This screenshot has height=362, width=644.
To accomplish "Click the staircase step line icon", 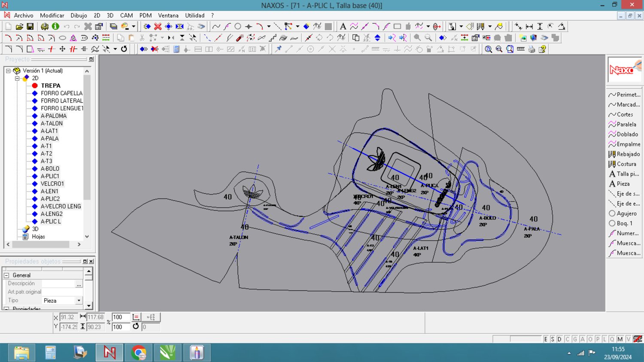I will pos(272,38).
